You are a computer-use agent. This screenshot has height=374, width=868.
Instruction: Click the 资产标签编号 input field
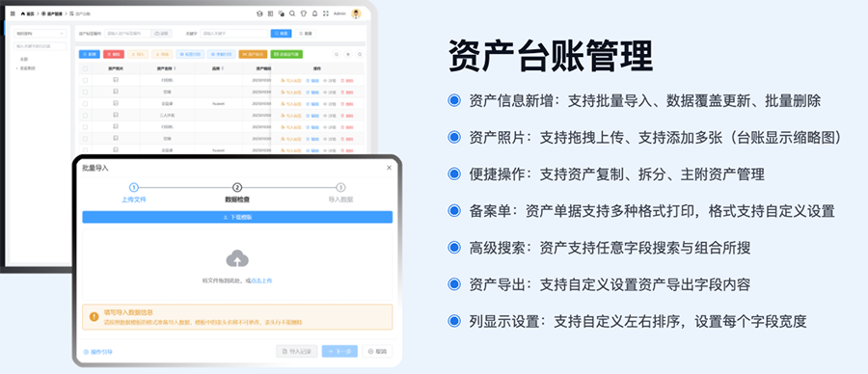pos(127,33)
